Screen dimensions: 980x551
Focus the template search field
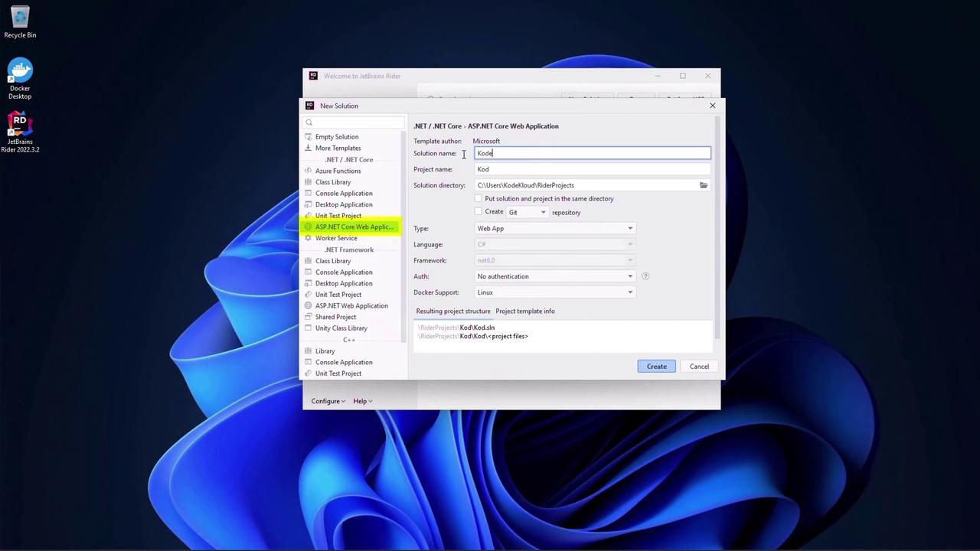coord(354,122)
